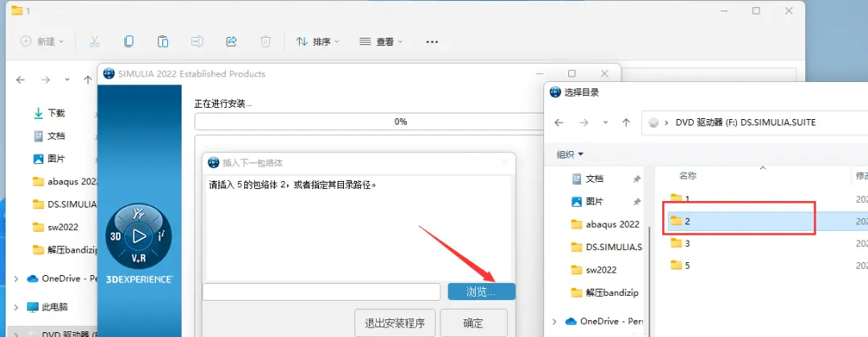
Task: Click Exit Installer (退出安装程序) button
Action: (x=395, y=323)
